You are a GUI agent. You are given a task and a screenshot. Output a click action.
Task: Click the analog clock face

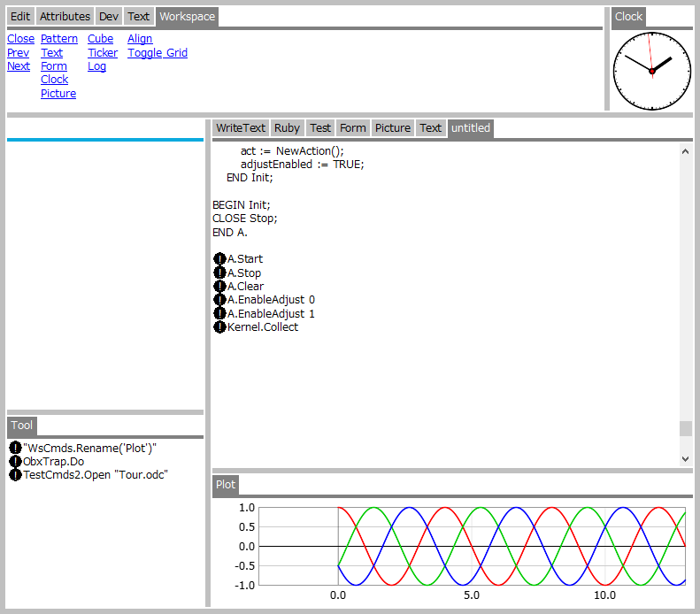pos(651,71)
